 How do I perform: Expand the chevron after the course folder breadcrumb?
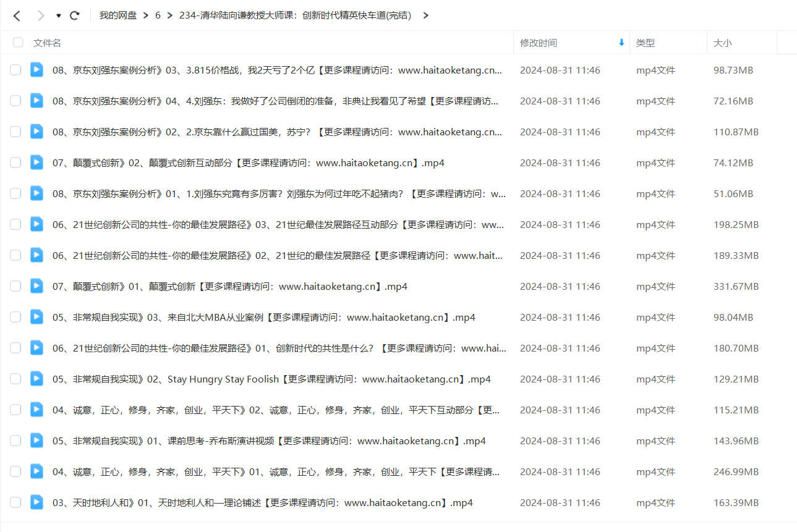coord(425,15)
